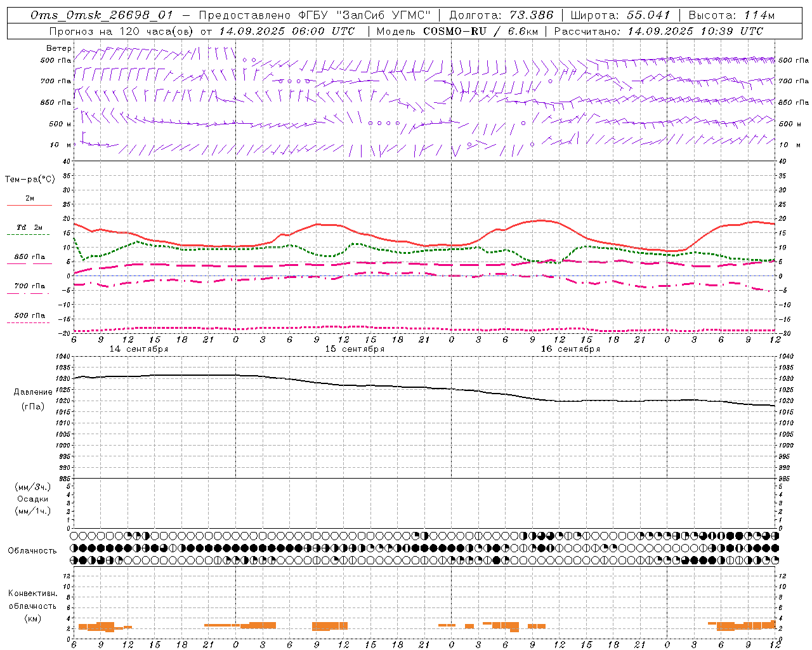This screenshot has width=812, height=650.
Task: Click the (мм/3ч.) precipitation unit label
Action: pyautogui.click(x=33, y=487)
